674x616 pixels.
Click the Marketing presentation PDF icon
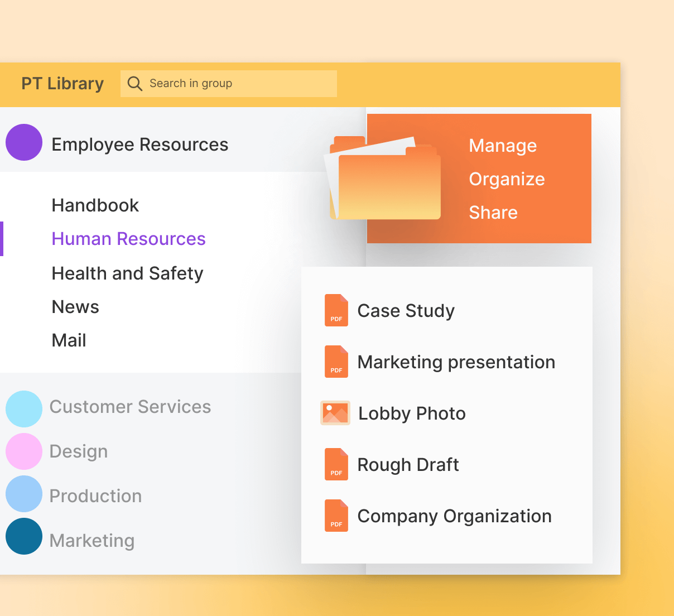pos(336,362)
